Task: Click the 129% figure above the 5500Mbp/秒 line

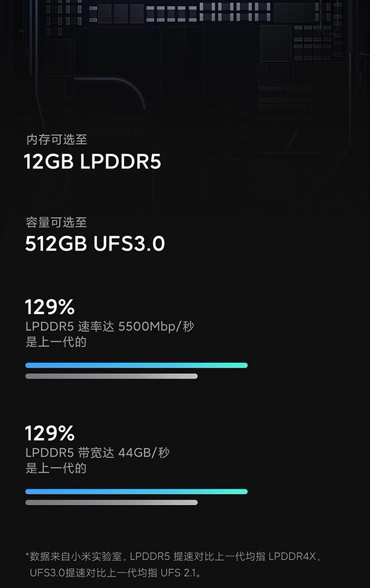Action: click(49, 307)
